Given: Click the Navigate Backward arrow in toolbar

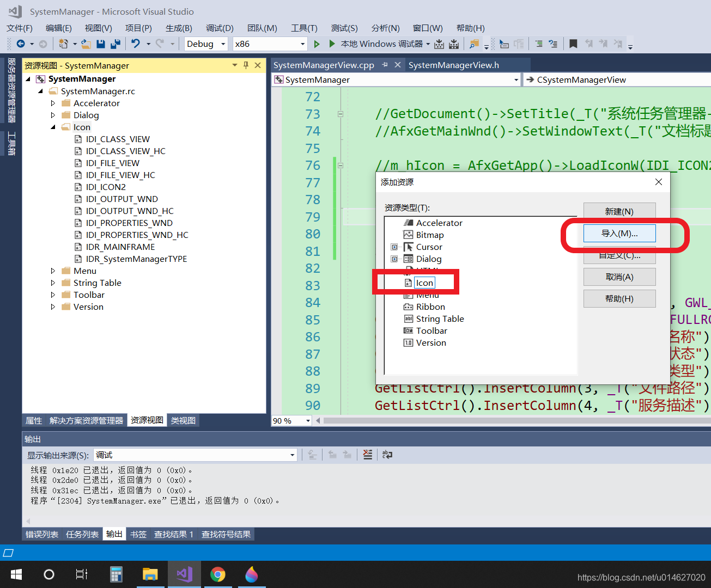Looking at the screenshot, I should [x=21, y=44].
